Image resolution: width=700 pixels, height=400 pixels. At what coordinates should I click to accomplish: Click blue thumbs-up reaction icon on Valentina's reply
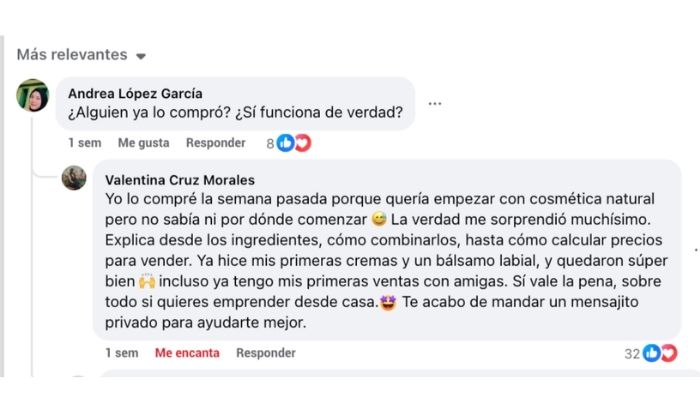(652, 353)
